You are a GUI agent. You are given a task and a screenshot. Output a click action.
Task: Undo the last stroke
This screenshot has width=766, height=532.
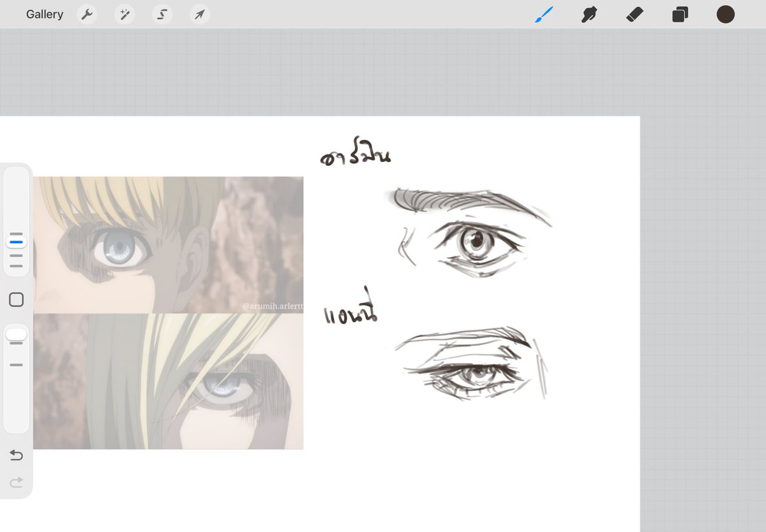click(17, 455)
